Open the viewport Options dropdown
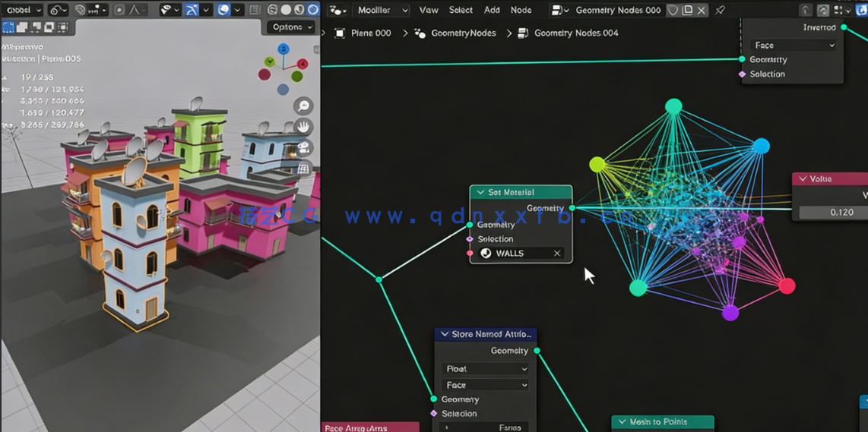868x432 pixels. 292,27
